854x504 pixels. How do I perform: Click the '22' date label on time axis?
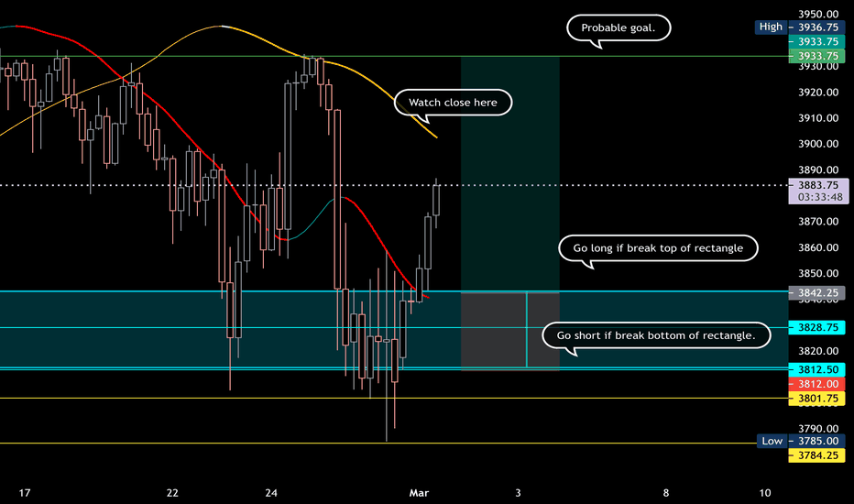(172, 493)
